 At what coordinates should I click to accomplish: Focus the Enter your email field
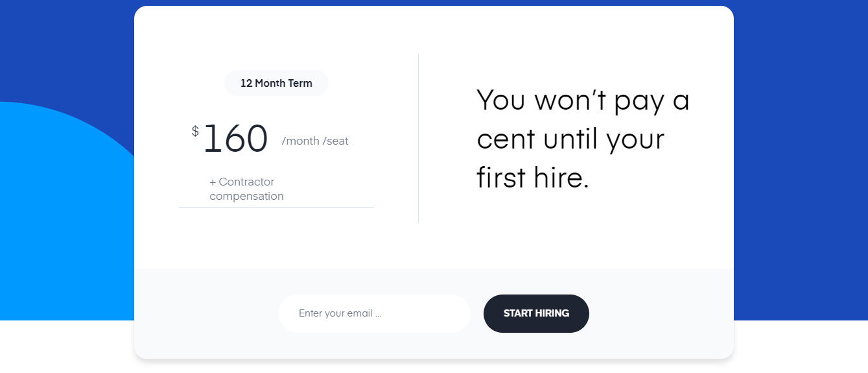(x=374, y=313)
